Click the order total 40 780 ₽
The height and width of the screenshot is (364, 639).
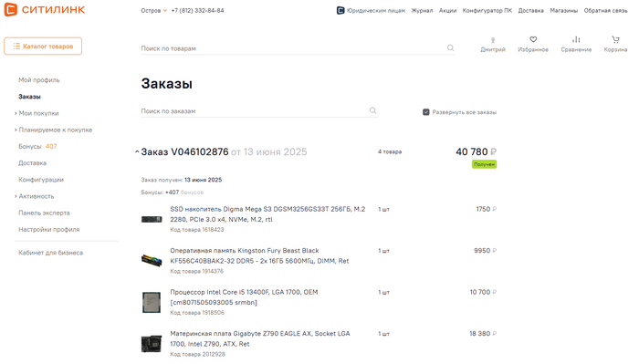[x=476, y=151]
